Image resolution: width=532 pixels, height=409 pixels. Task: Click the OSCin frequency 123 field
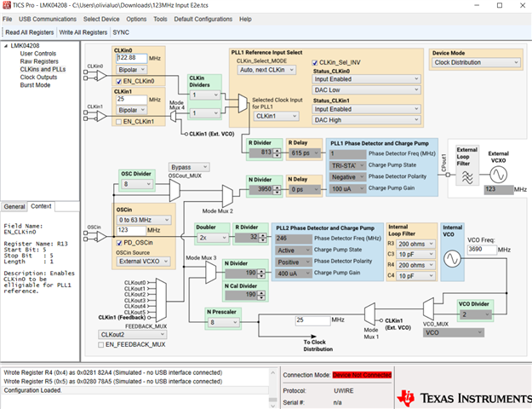point(131,230)
